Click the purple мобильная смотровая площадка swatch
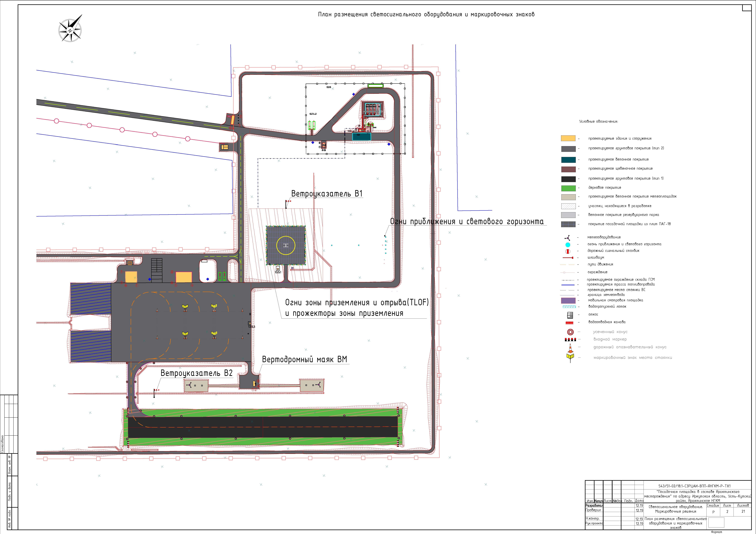The image size is (756, 534). coord(568,301)
